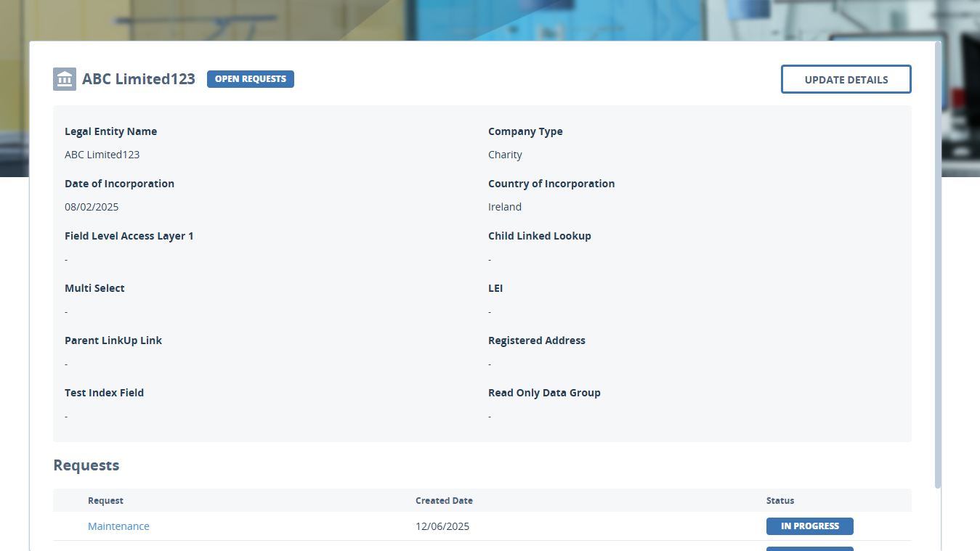Click the dash under LEI

(490, 311)
